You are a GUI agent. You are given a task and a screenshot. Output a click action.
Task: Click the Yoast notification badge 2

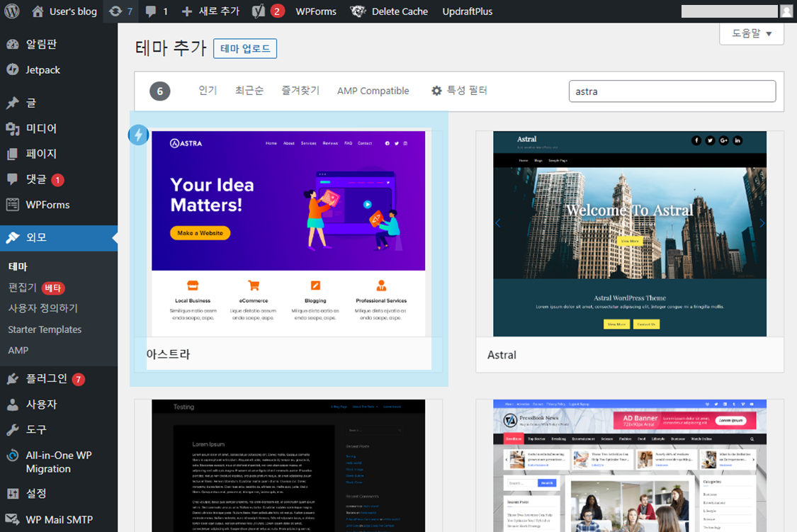coord(277,11)
